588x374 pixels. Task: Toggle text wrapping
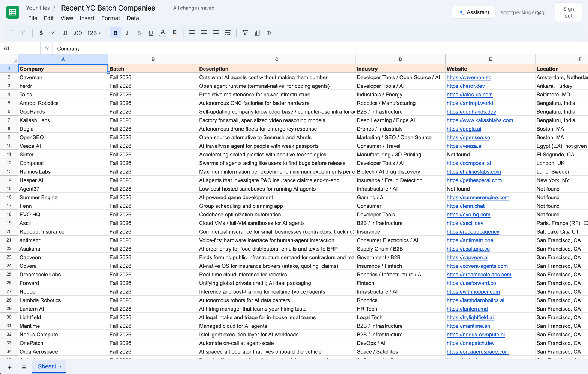pyautogui.click(x=228, y=33)
